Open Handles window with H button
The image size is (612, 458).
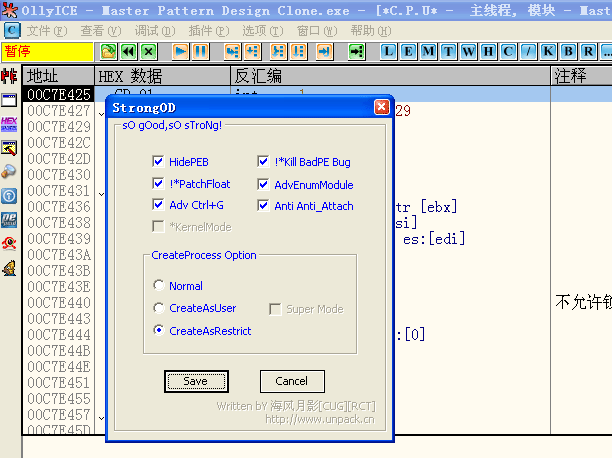(488, 52)
